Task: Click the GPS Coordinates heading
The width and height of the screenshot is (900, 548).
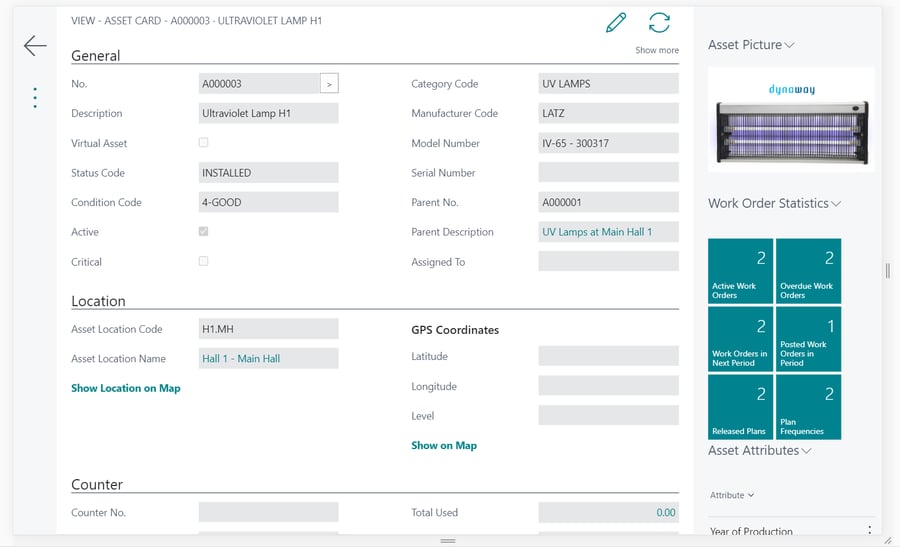Action: pos(455,330)
